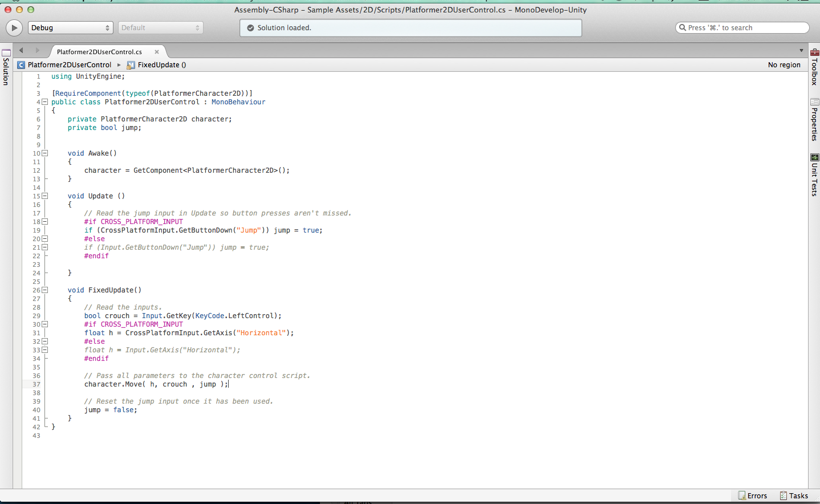820x504 pixels.
Task: Click 'using UnityEngine;' on line 1
Action: tap(88, 76)
